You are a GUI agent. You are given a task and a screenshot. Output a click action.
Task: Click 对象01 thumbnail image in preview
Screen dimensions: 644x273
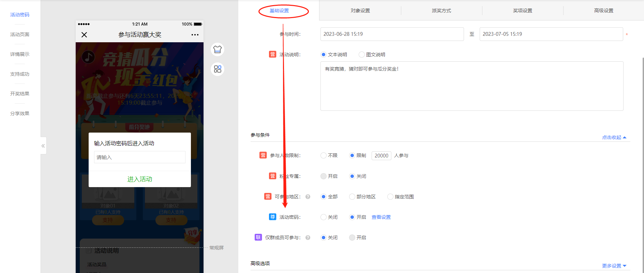pyautogui.click(x=108, y=192)
